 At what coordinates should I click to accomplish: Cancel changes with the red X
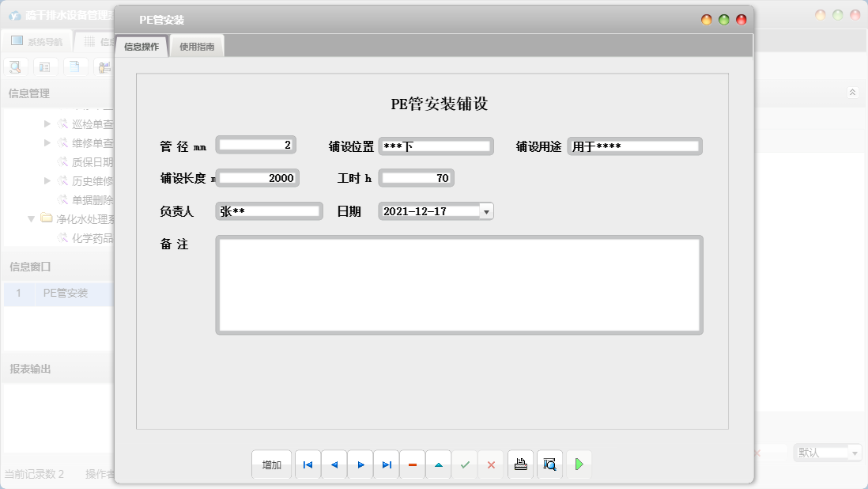point(490,464)
